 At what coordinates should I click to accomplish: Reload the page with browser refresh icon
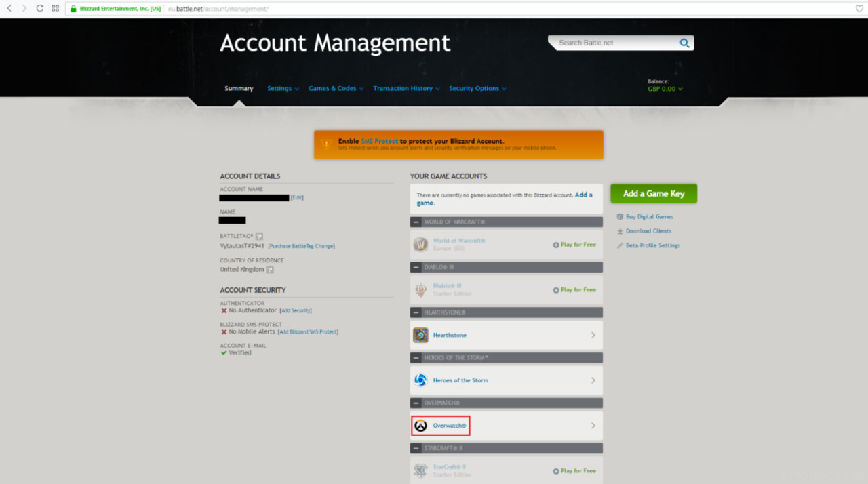click(x=39, y=8)
